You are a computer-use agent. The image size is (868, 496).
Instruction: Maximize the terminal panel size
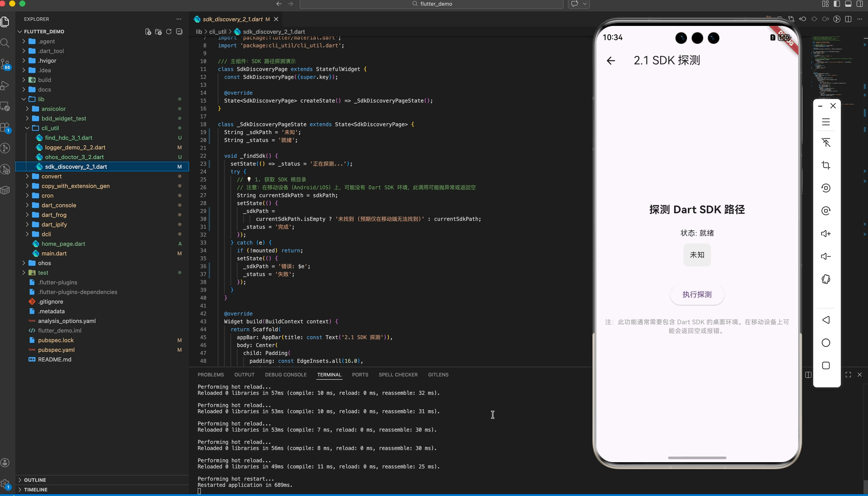tap(848, 375)
